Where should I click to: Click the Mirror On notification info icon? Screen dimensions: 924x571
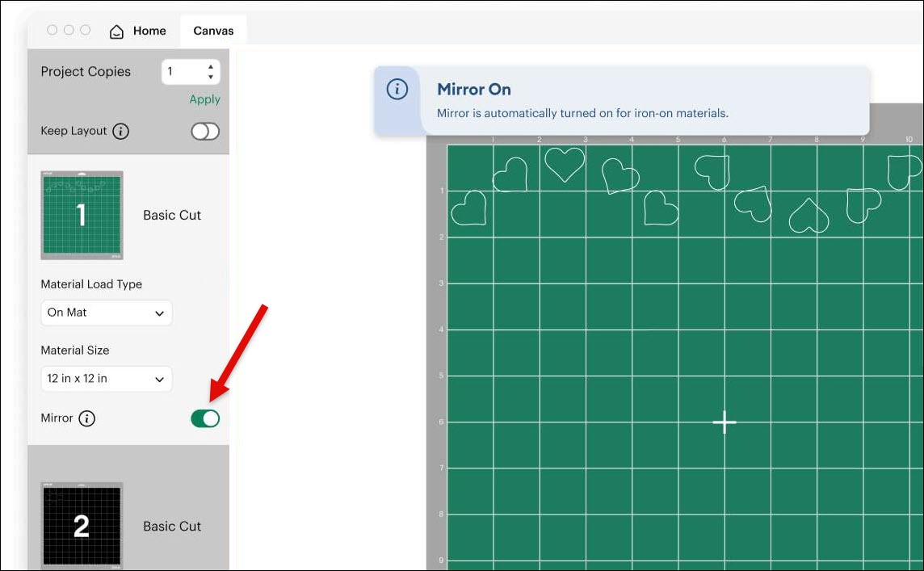397,90
